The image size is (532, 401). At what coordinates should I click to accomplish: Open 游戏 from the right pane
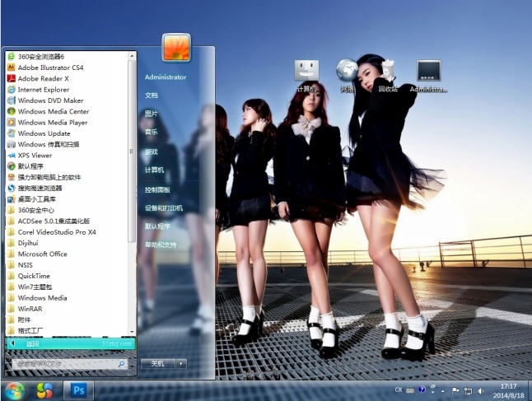[152, 152]
